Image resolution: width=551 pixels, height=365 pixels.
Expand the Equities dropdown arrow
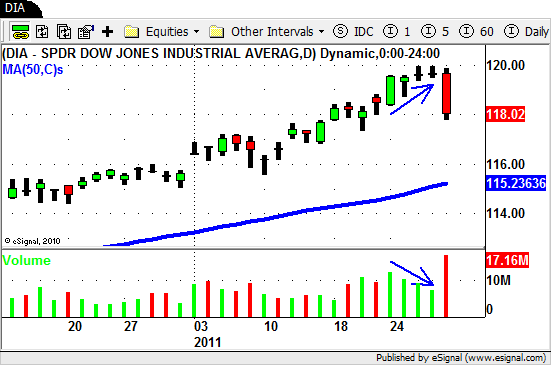click(196, 32)
